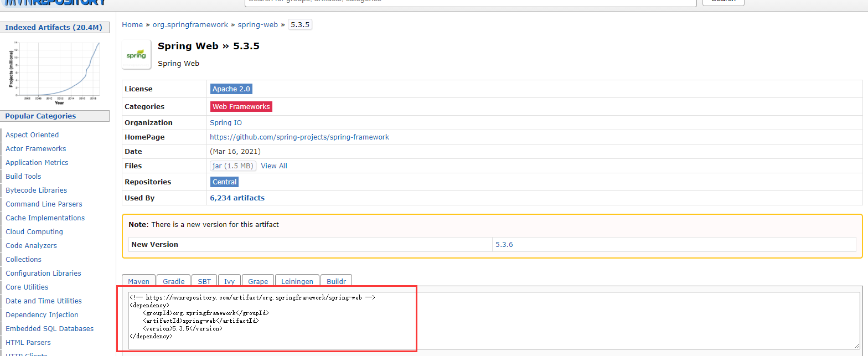
Task: Download the jar (1.5 MB) file
Action: (233, 166)
